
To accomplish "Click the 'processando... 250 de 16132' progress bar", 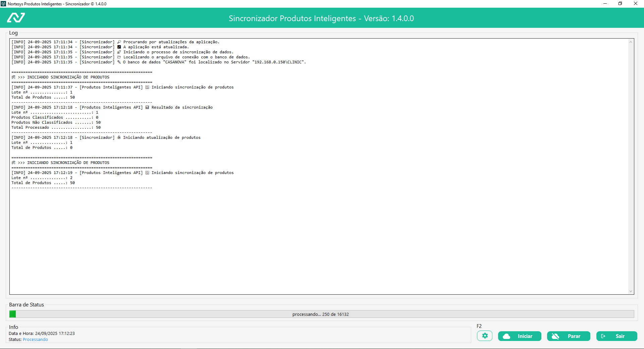I will [321, 314].
